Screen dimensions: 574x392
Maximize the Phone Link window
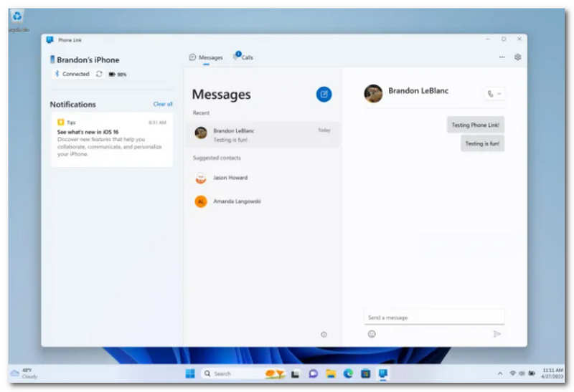coord(504,39)
